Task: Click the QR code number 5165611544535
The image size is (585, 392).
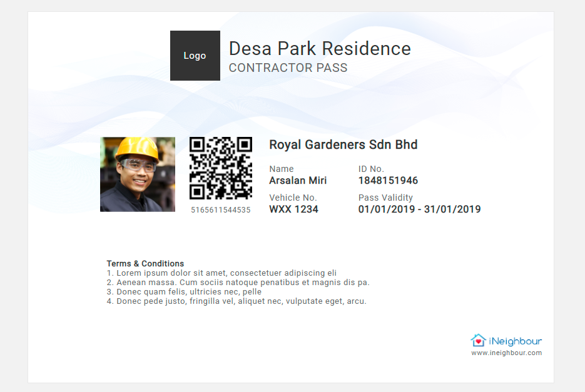Action: [x=221, y=210]
